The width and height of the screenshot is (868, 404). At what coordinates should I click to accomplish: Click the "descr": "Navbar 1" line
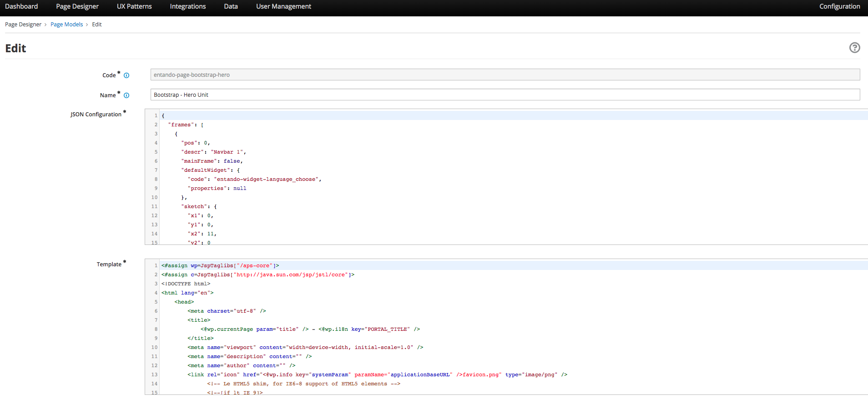point(214,152)
